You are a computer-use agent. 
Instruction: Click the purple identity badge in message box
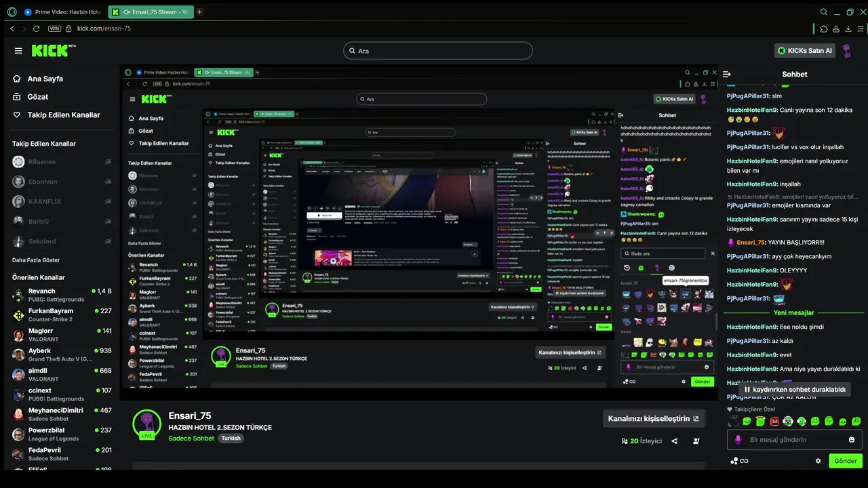tap(738, 440)
